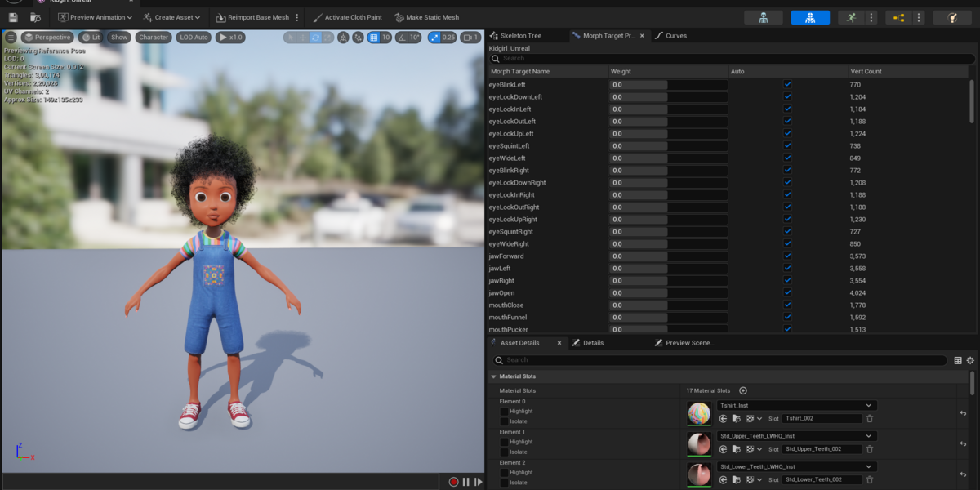The width and height of the screenshot is (980, 490).
Task: Open Asset Details settings gear
Action: click(x=970, y=360)
